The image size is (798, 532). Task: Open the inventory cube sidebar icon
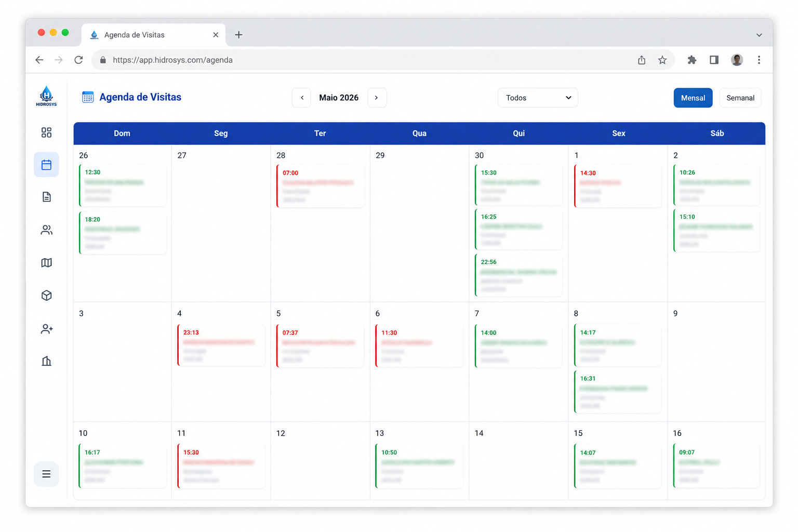click(46, 296)
